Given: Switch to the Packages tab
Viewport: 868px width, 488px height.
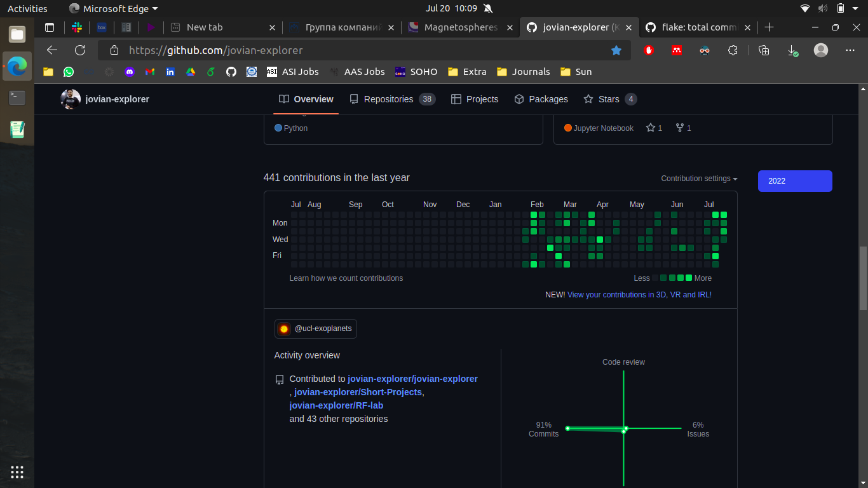Looking at the screenshot, I should [541, 99].
